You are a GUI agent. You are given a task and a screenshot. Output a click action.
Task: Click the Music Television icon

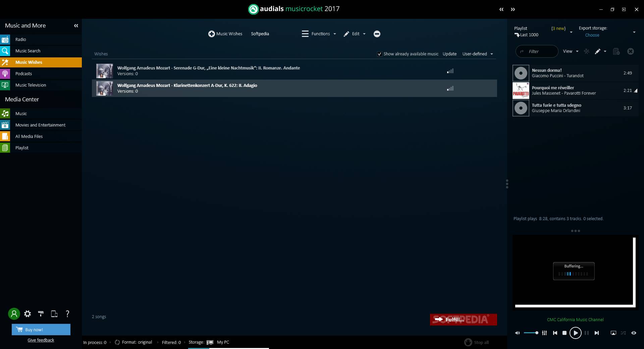5,85
